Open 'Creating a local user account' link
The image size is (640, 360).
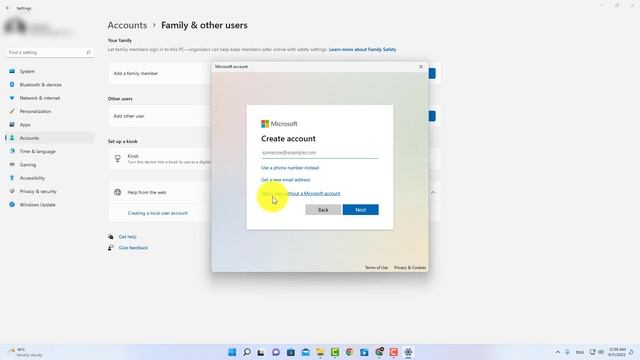(x=158, y=213)
